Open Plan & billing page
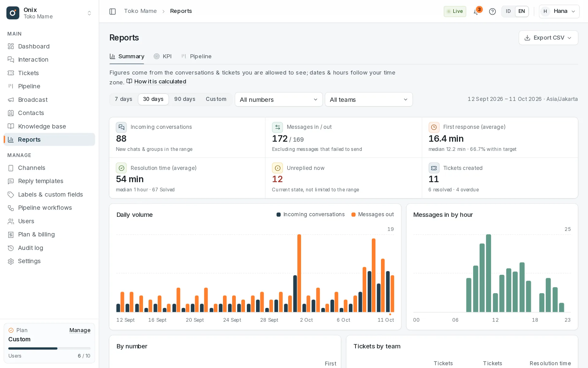Screen dimensions: 588x368 pyautogui.click(x=49, y=234)
